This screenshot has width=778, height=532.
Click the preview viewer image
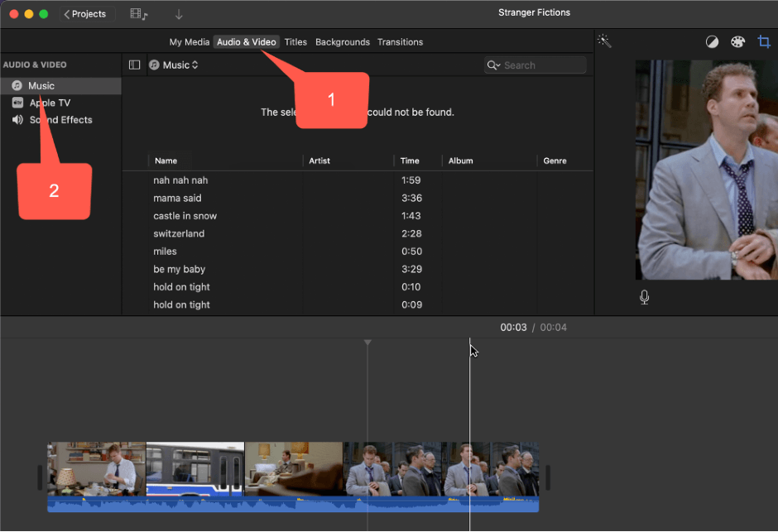(707, 170)
